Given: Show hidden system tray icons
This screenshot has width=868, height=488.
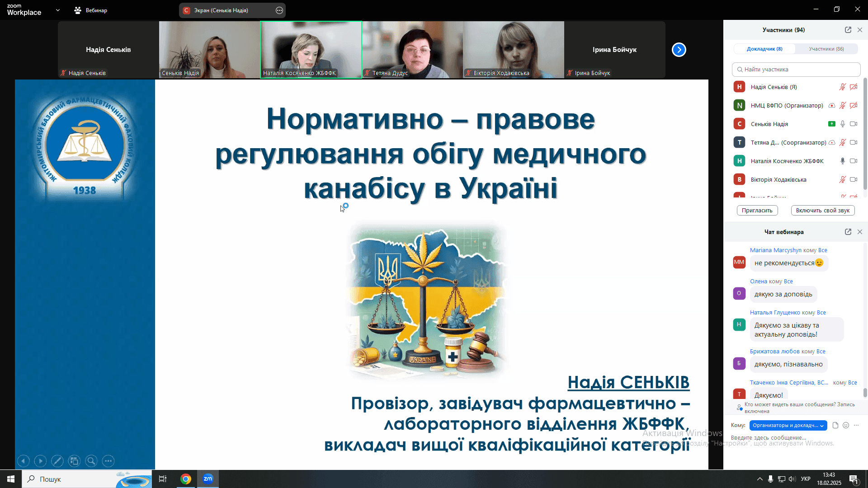Looking at the screenshot, I should tap(760, 479).
